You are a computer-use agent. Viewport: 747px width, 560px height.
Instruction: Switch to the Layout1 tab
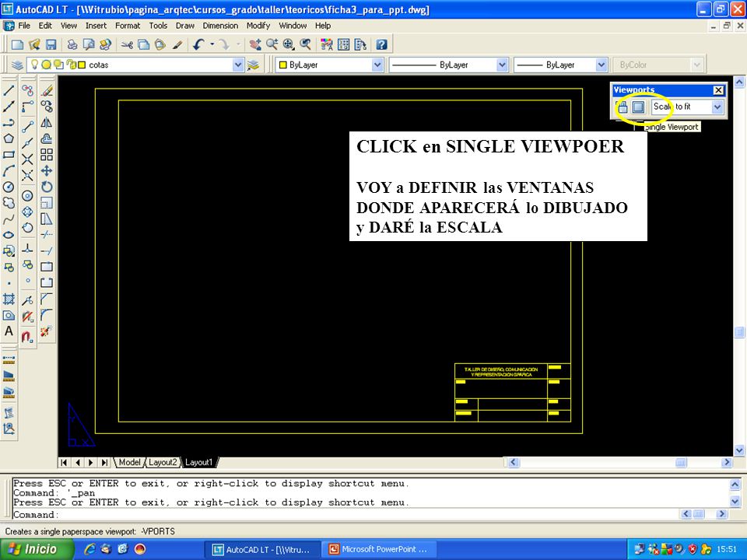[198, 462]
